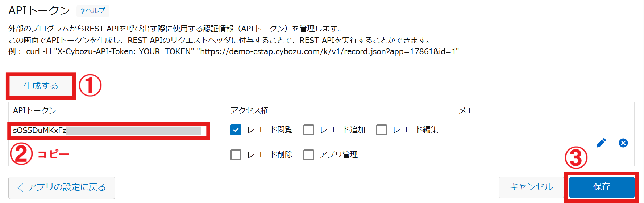Screen dimensions: 644x203
Task: Check the レコード削除 checkbox
Action: coord(236,155)
